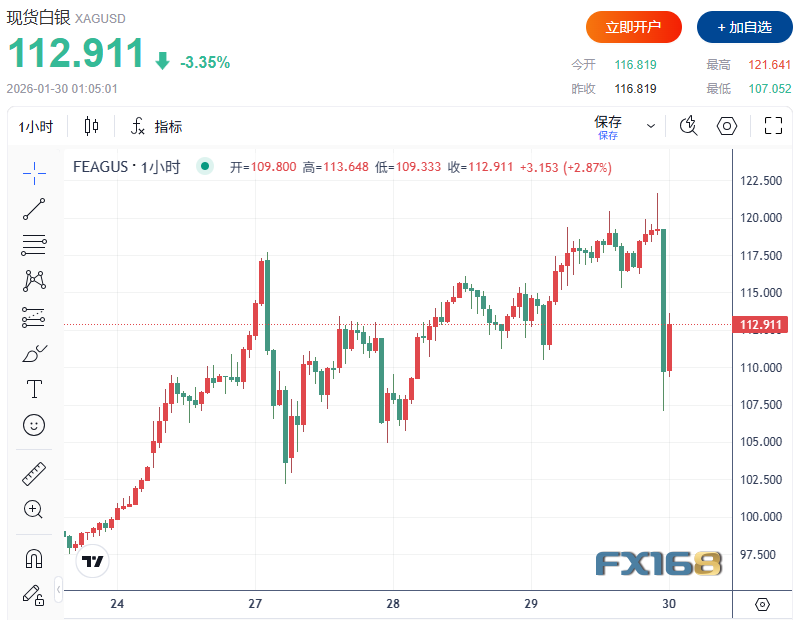Activate the ruler measure tool
The width and height of the screenshot is (799, 620).
(x=34, y=474)
